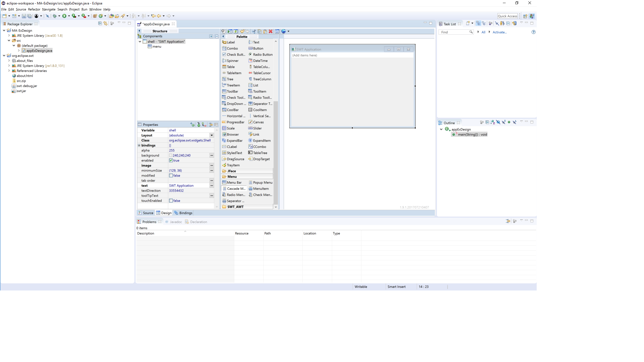644x362 pixels.
Task: Toggle Hide Static Members in Outline toolbar
Action: 504,122
